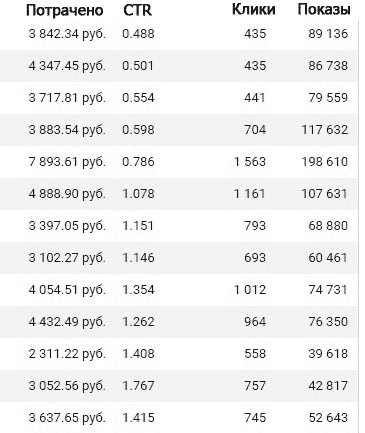The height and width of the screenshot is (433, 365).
Task: Select impressions value 198 610
Action: point(325,162)
